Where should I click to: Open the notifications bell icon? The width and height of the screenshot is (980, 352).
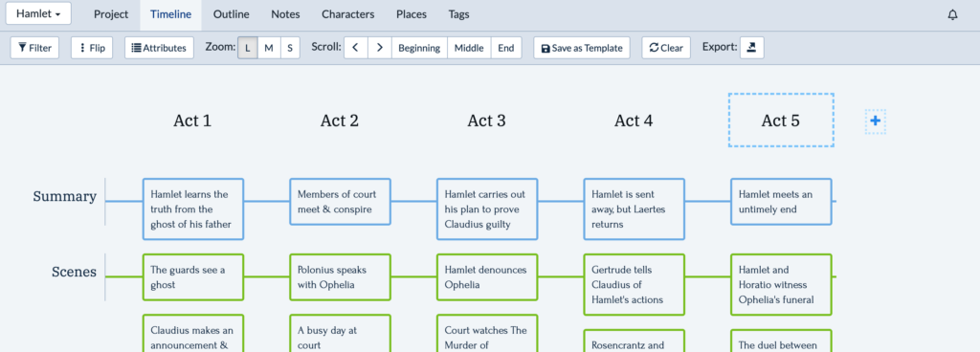pos(952,15)
